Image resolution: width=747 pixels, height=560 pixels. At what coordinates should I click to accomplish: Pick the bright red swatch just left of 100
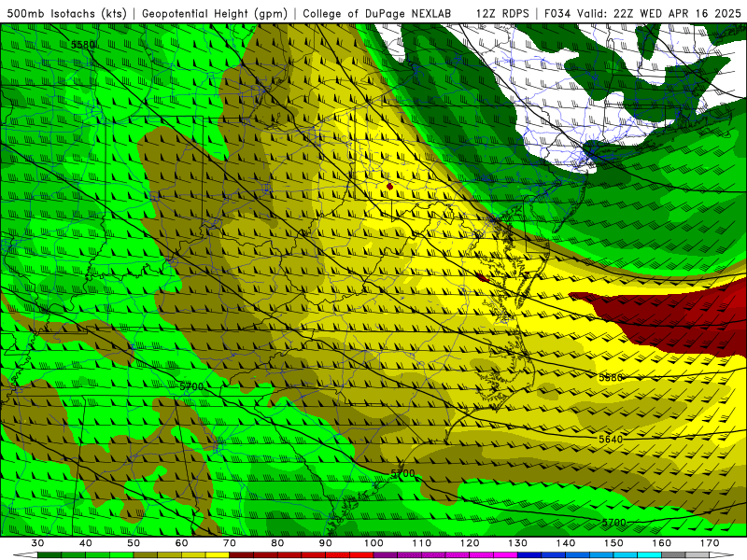(361, 555)
